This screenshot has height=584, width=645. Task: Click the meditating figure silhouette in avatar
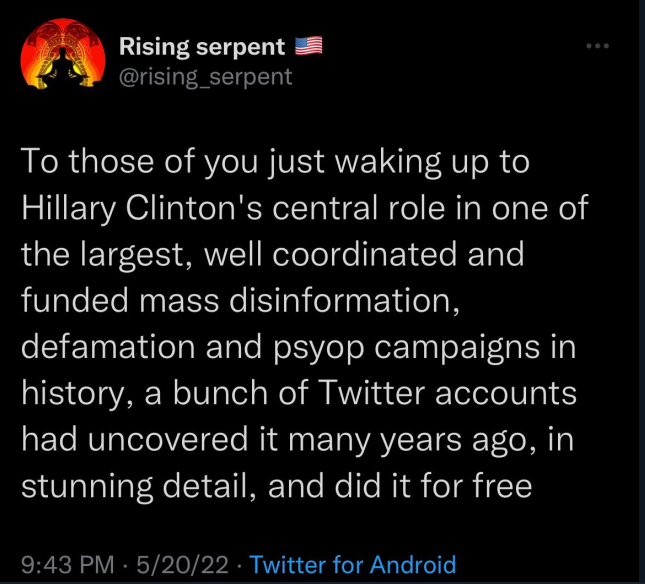(x=63, y=64)
